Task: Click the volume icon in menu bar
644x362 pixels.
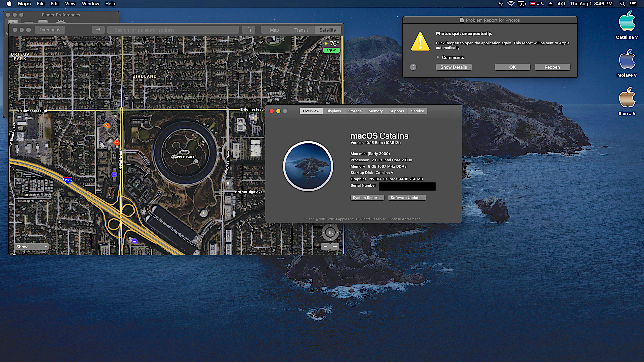Action: pos(561,4)
